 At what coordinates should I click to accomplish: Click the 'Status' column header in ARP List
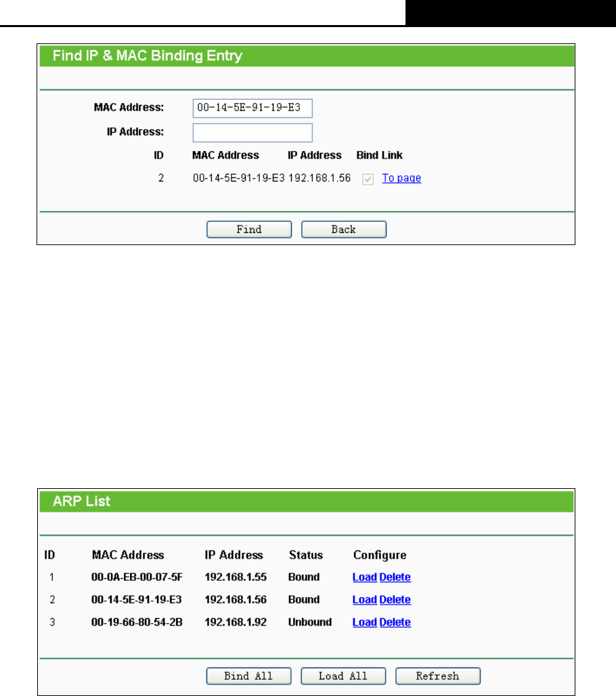pyautogui.click(x=306, y=555)
